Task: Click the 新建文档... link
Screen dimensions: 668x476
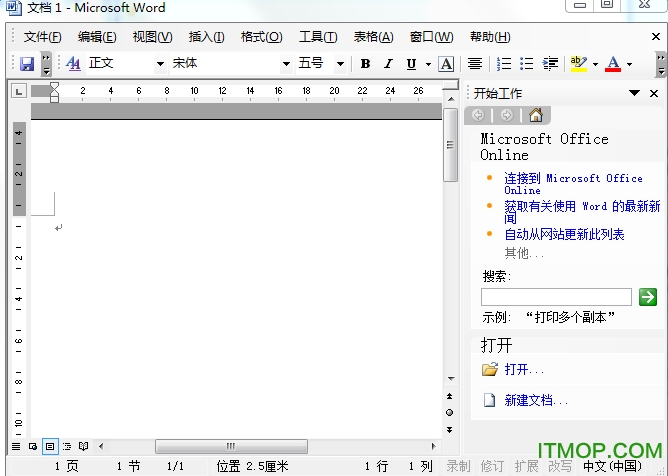Action: click(536, 400)
